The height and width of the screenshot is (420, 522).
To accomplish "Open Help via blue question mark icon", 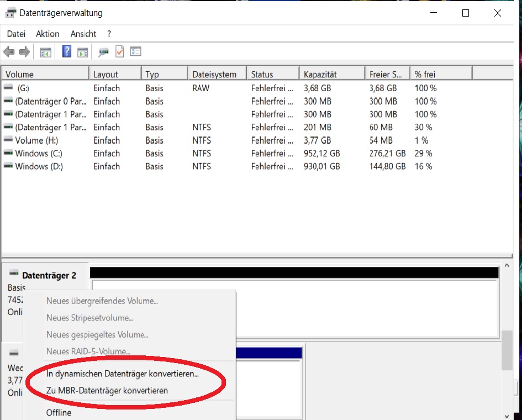I will 67,51.
